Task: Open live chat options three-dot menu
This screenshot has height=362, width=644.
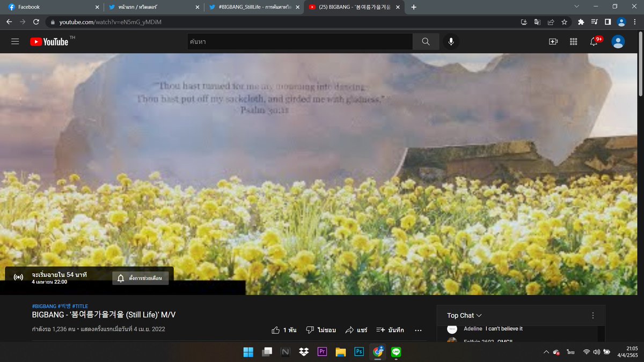Action: click(593, 315)
